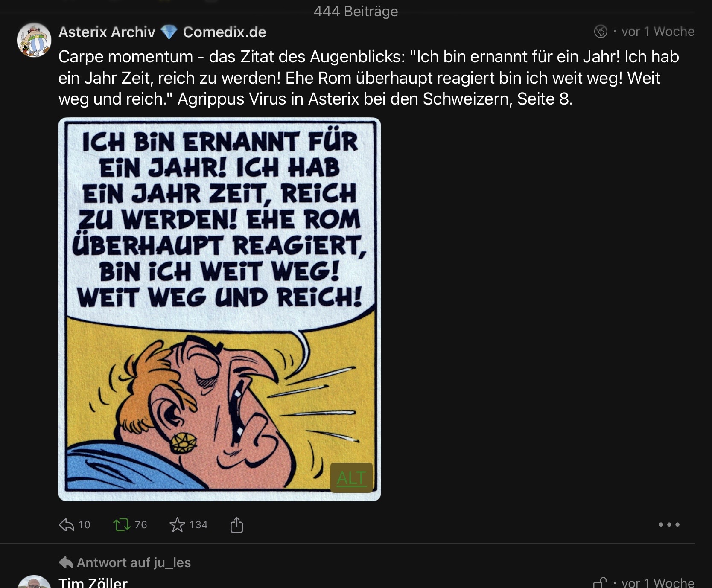Open Asterix Archiv's profile avatar
The image size is (712, 588).
pos(34,40)
